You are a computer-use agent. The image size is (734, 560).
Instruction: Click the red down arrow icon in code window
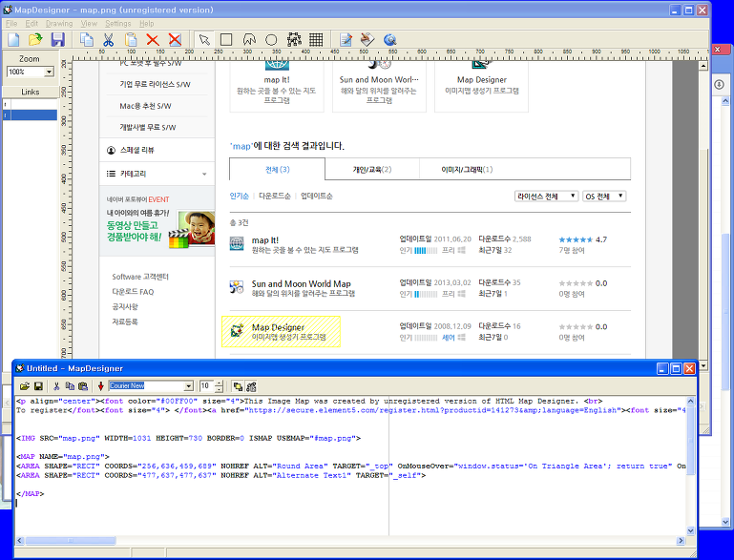coord(100,386)
